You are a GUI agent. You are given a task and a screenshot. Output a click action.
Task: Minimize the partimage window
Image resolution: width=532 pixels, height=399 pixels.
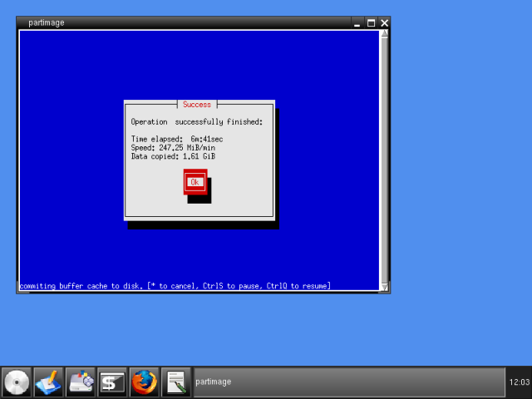tap(357, 23)
